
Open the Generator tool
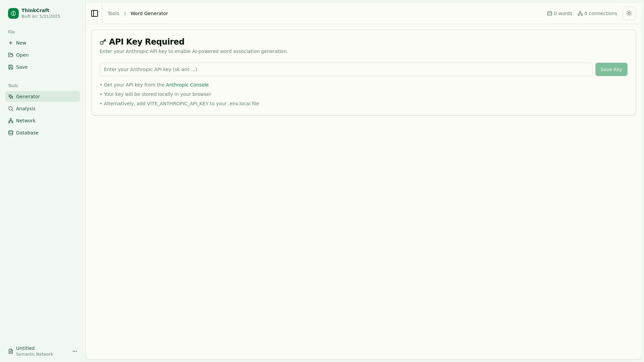[x=43, y=97]
